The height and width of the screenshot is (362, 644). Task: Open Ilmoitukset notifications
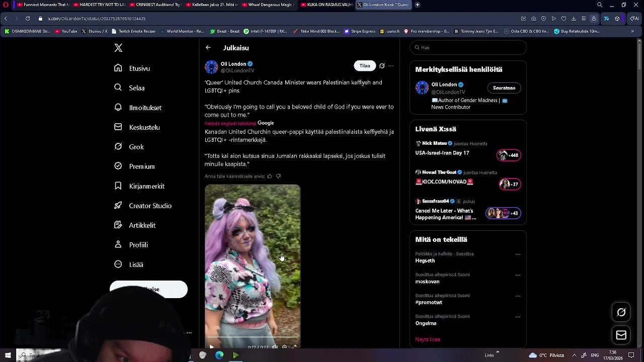coord(138,108)
